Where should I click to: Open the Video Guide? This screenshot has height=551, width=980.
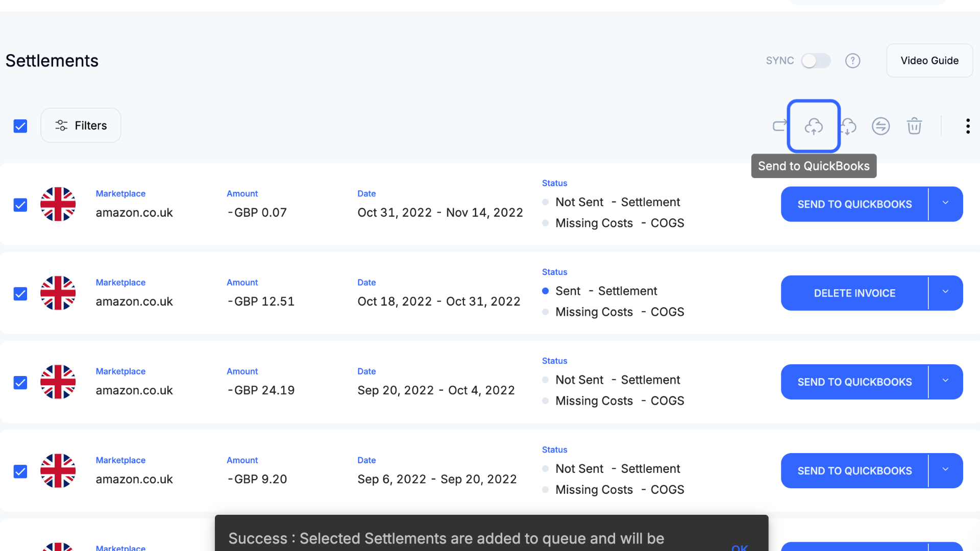(929, 61)
